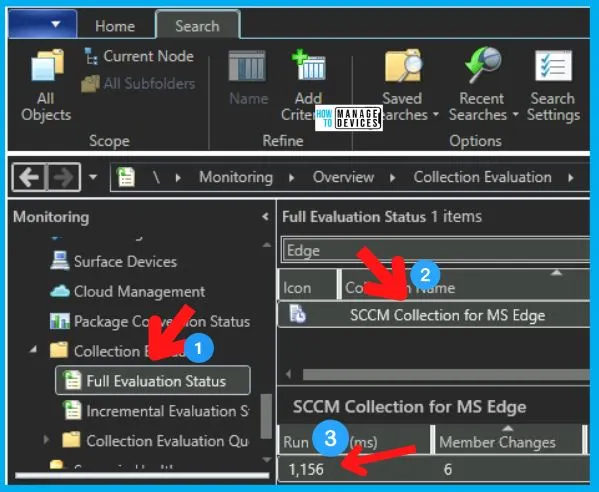Click the Surface Devices laptop icon
Screen dimensions: 599x492
pyautogui.click(x=60, y=261)
